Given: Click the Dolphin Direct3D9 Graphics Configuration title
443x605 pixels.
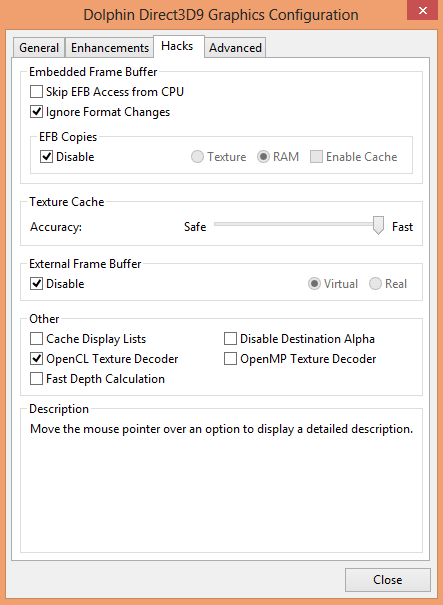Looking at the screenshot, I should (221, 15).
